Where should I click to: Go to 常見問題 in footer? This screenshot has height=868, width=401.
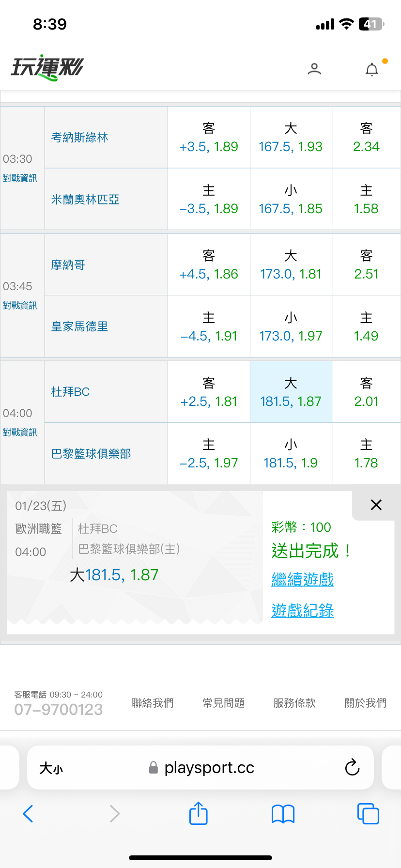(223, 703)
